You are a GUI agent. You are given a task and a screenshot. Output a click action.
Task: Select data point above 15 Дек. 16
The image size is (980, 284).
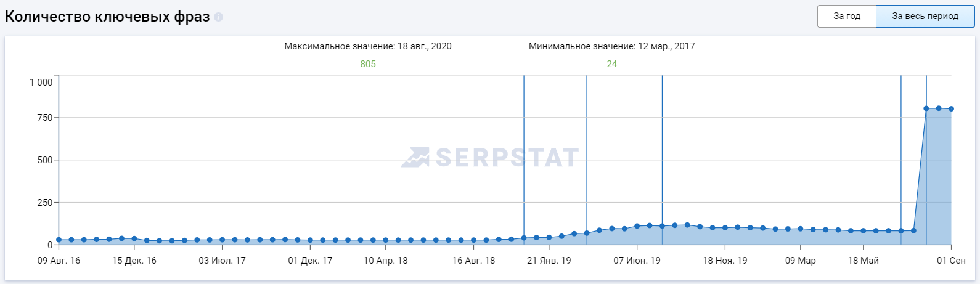134,238
